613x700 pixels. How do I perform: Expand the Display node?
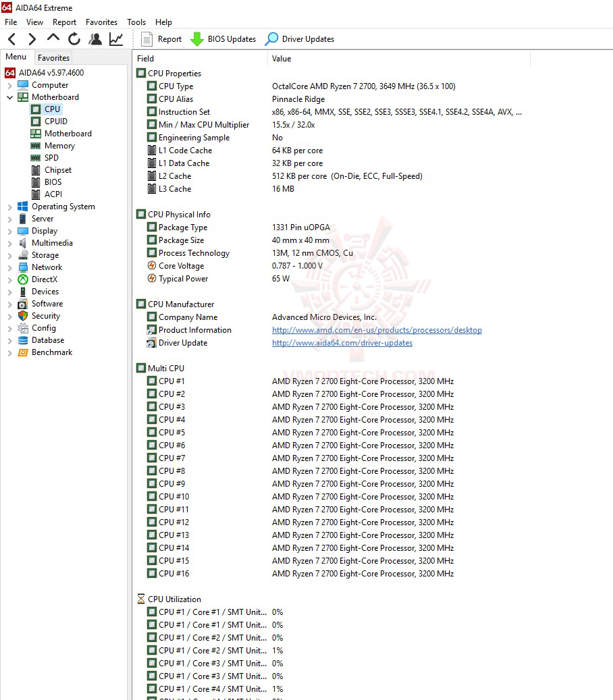pyautogui.click(x=9, y=232)
